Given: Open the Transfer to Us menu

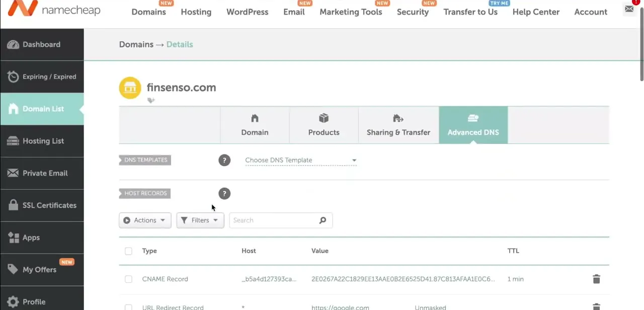Looking at the screenshot, I should point(470,12).
